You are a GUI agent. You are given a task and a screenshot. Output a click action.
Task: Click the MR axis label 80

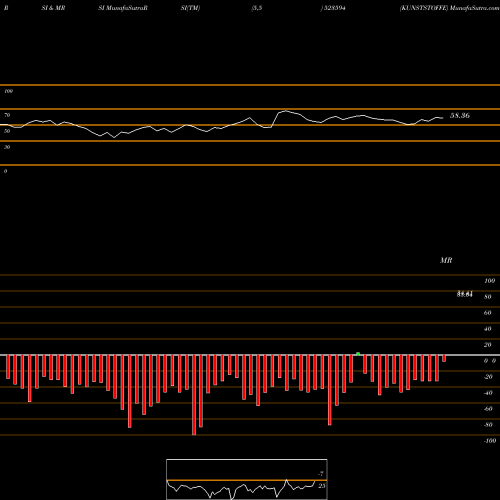(x=487, y=297)
